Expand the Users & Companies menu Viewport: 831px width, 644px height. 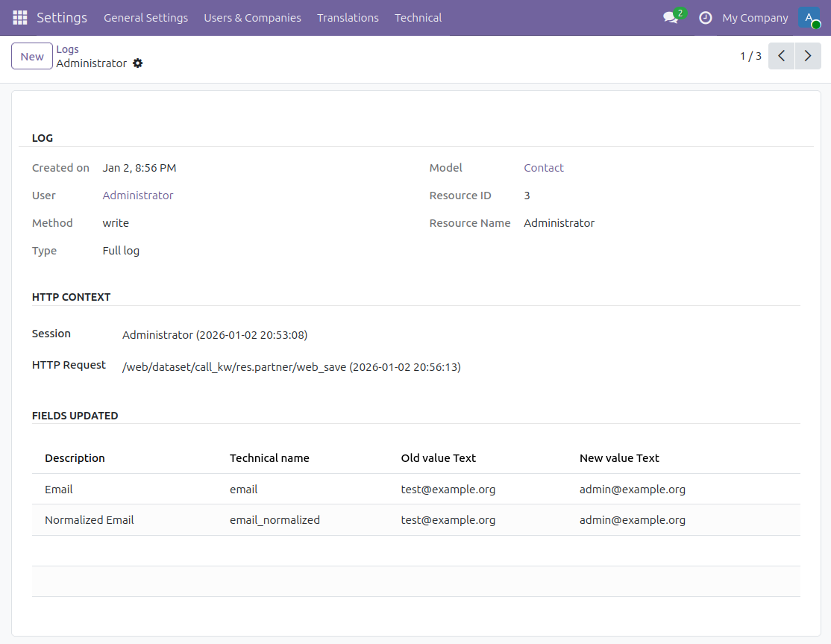252,18
